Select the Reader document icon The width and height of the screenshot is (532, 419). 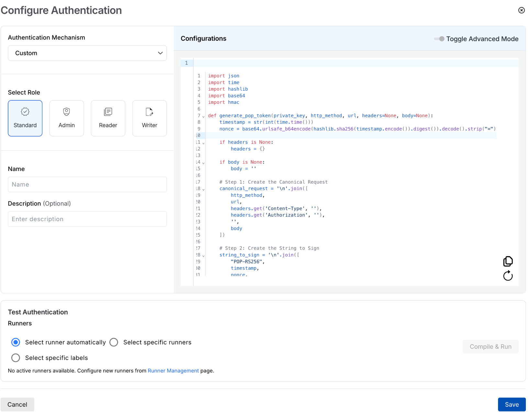point(108,112)
